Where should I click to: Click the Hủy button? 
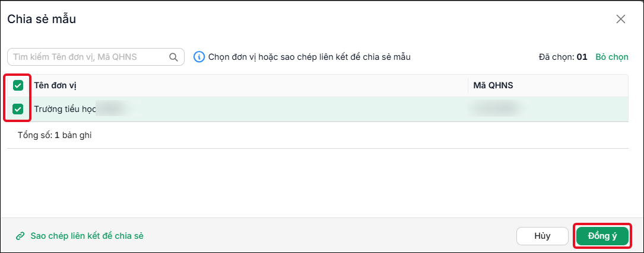tap(542, 236)
